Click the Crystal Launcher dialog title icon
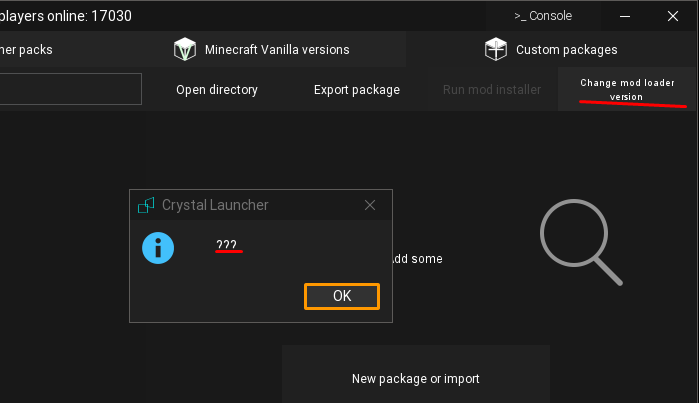 click(x=146, y=205)
